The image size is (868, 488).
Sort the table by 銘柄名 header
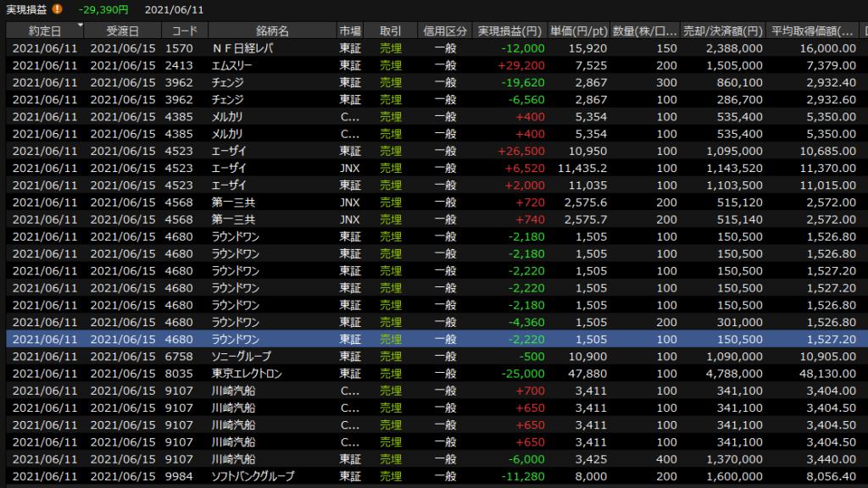(271, 30)
